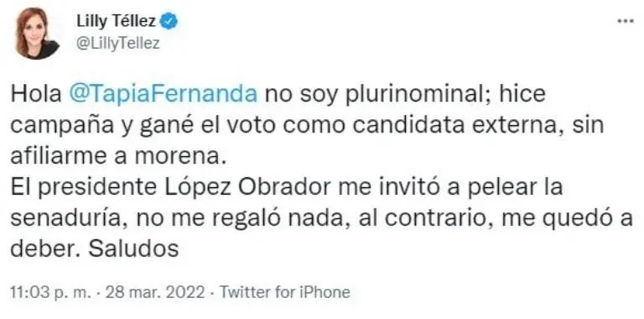Open the @TapiaFernanda mention link
This screenshot has height=319, width=644.
[x=163, y=95]
